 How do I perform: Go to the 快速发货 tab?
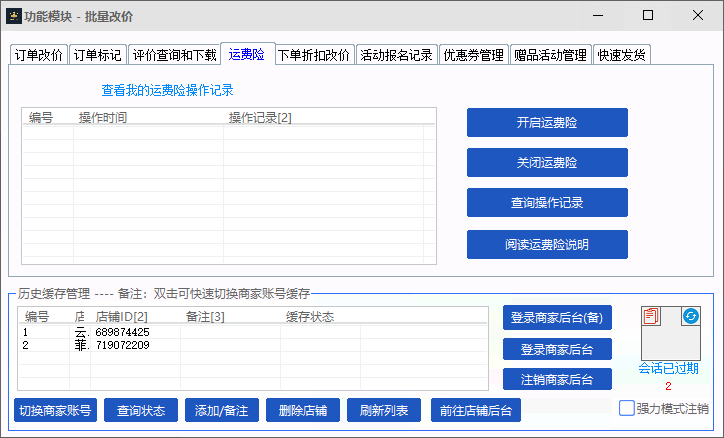click(x=622, y=55)
